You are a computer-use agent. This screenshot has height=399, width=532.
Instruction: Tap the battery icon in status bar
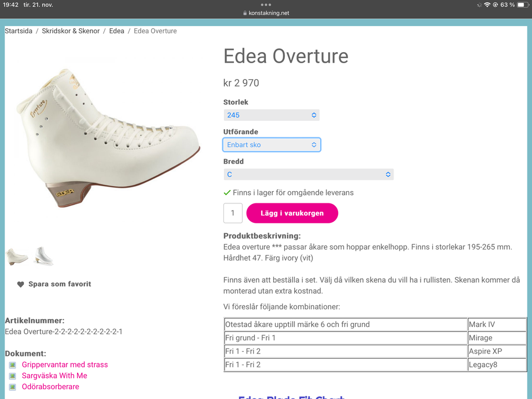pyautogui.click(x=523, y=5)
